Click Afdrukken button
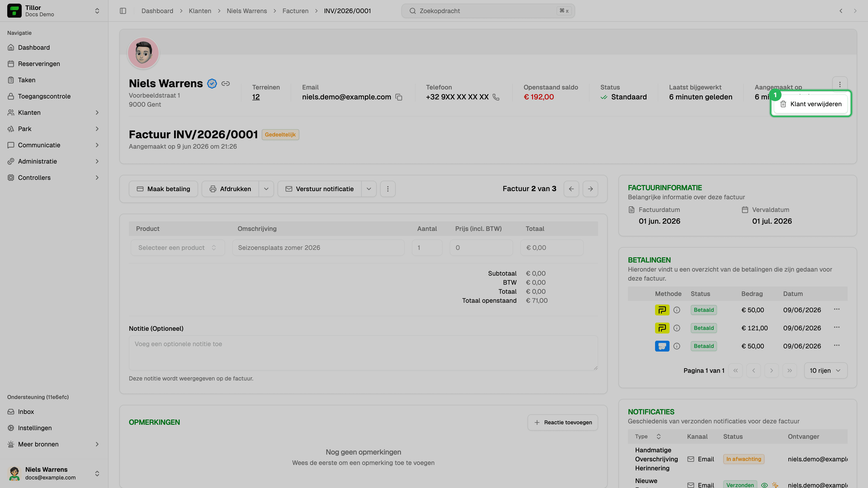Screen dimensions: 868x488 pyautogui.click(x=231, y=189)
